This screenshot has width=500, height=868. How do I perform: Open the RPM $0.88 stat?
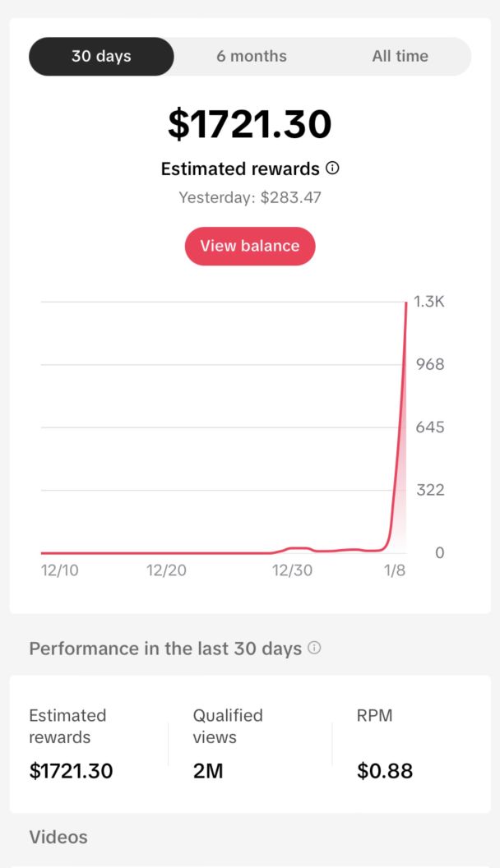pyautogui.click(x=385, y=743)
